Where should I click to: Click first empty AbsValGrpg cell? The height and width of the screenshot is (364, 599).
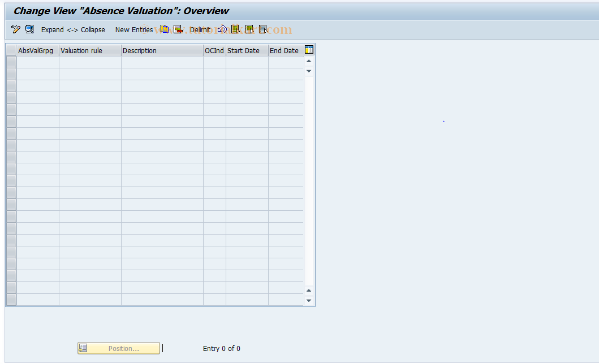pyautogui.click(x=38, y=62)
